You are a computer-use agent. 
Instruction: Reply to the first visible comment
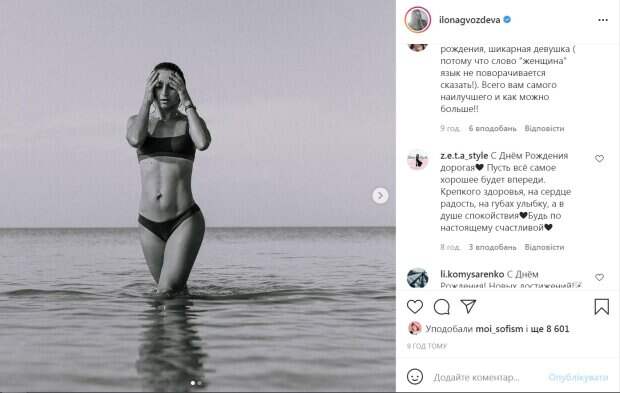[x=544, y=128]
